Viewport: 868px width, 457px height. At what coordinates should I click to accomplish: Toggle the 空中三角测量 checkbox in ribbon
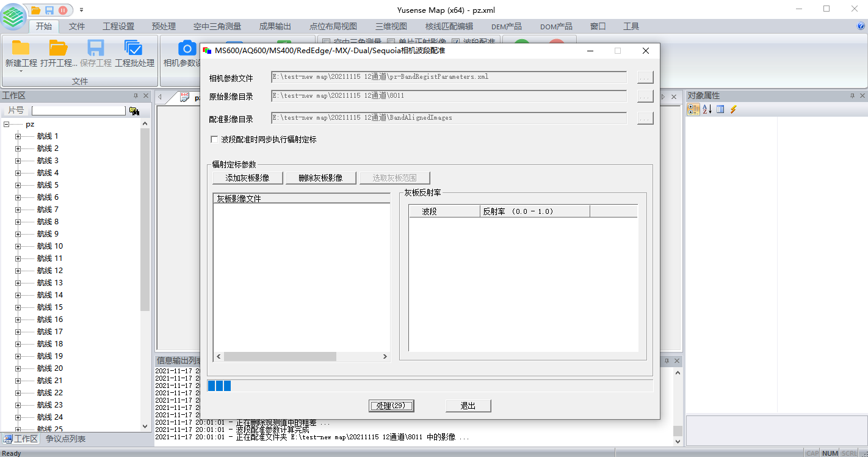(x=326, y=42)
